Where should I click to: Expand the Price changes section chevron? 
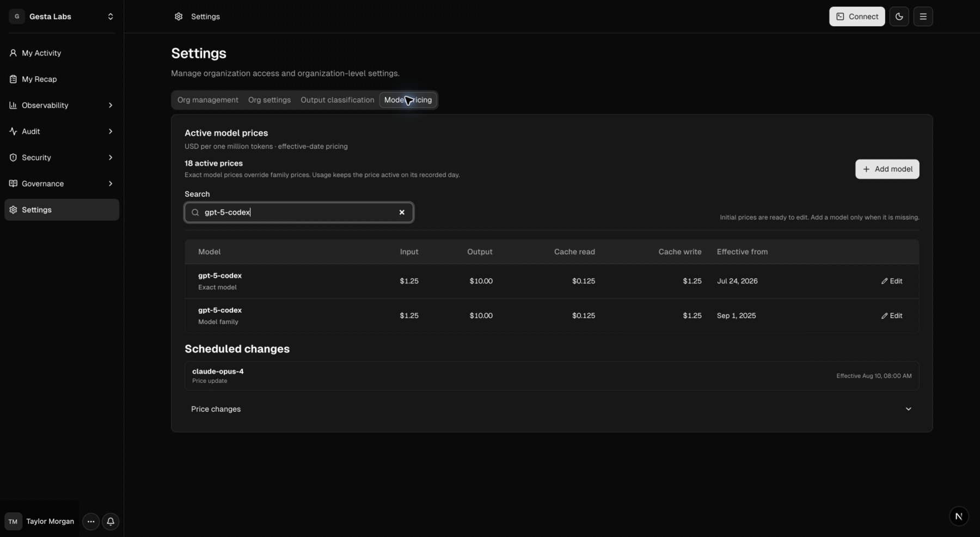click(909, 409)
